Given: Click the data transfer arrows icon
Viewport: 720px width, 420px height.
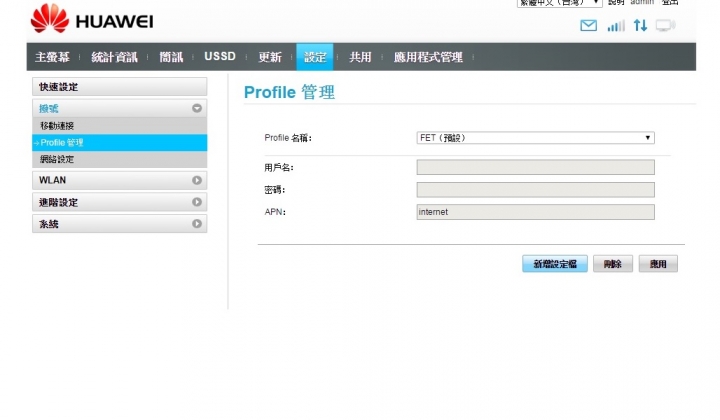Looking at the screenshot, I should pyautogui.click(x=641, y=25).
